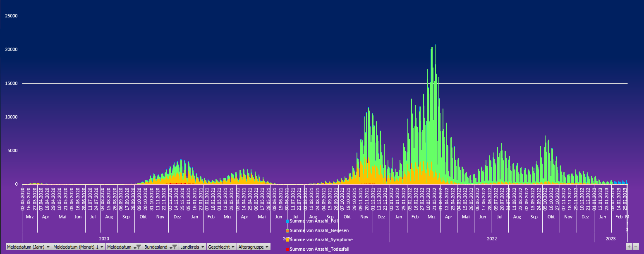Click the 20000 vertical axis value
Viewport: 644px width, 254px height.
(x=11, y=50)
